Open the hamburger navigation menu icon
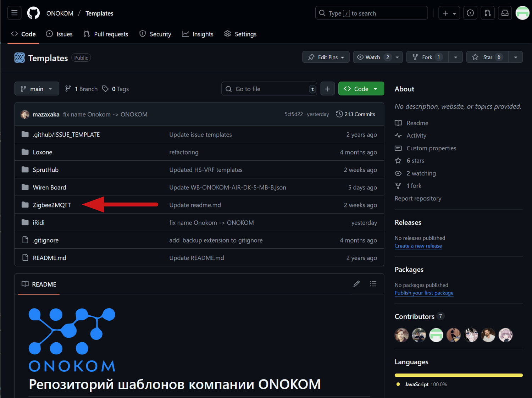This screenshot has height=398, width=532. [14, 13]
